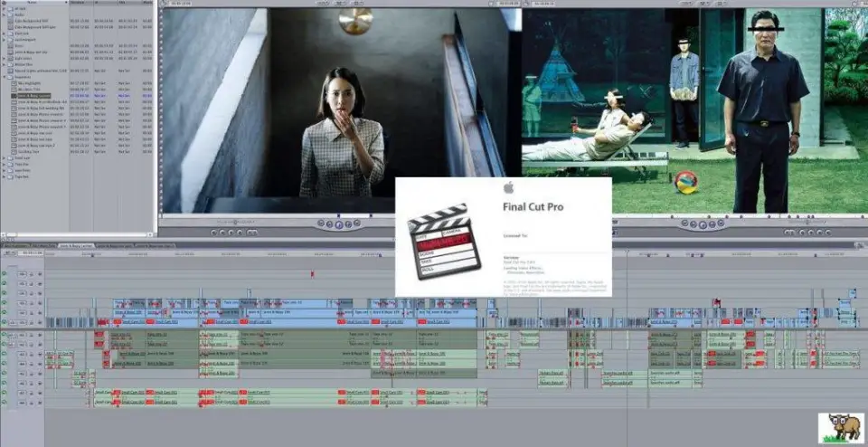Collapse the Sequences bin disclosure triangle
This screenshot has width=868, height=447.
(5, 78)
